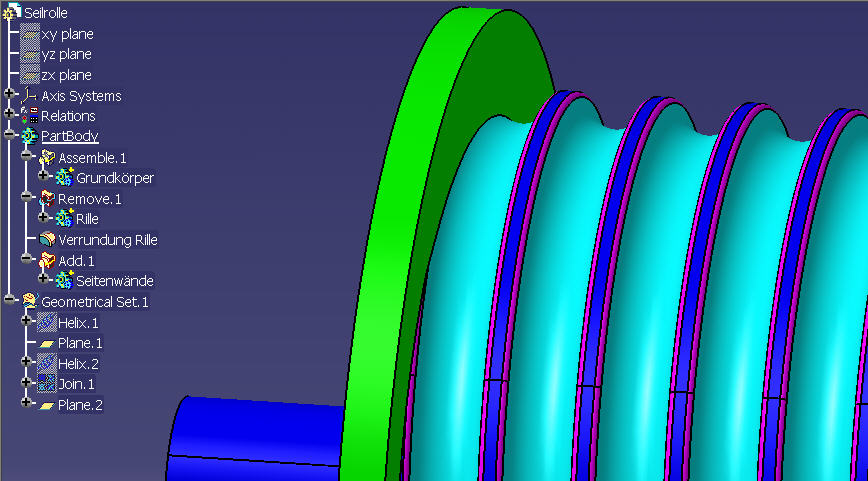Expand the Rille body node
The image size is (868, 481).
pyautogui.click(x=43, y=217)
